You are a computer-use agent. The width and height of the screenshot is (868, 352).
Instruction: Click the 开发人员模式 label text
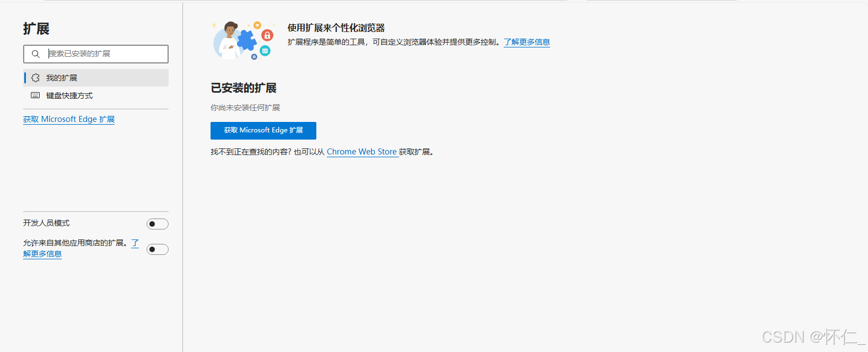[46, 223]
